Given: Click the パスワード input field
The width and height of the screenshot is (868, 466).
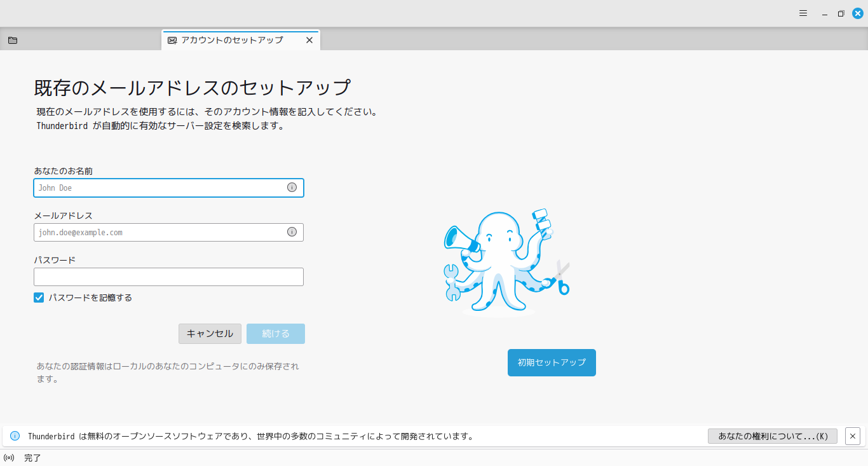Looking at the screenshot, I should (168, 277).
